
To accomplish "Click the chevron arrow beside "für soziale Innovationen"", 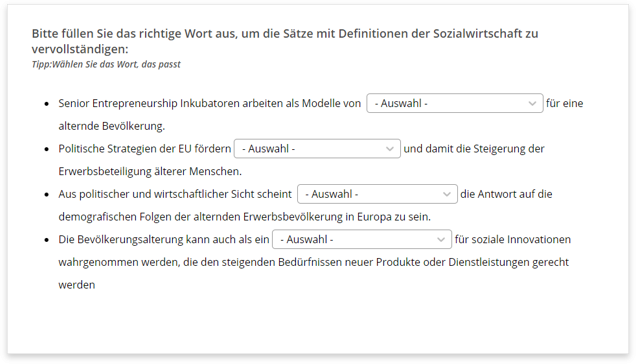I will click(441, 240).
